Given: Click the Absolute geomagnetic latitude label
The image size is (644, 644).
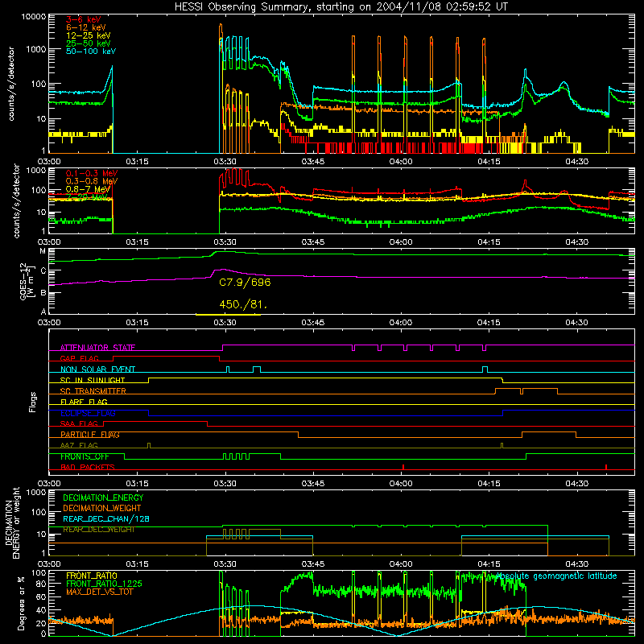Looking at the screenshot, I should click(x=556, y=576).
